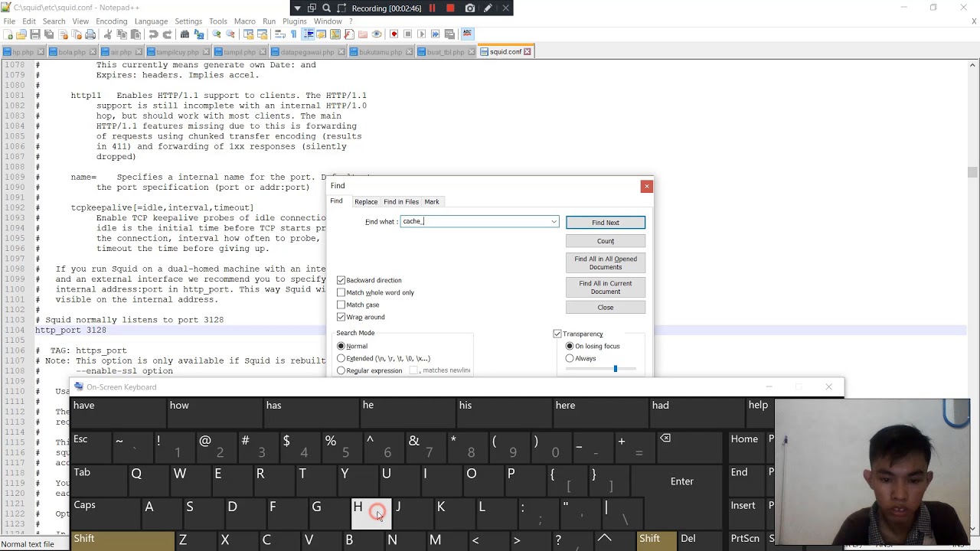Screen dimensions: 980x551
Task: Open the Language menu
Action: pos(151,21)
